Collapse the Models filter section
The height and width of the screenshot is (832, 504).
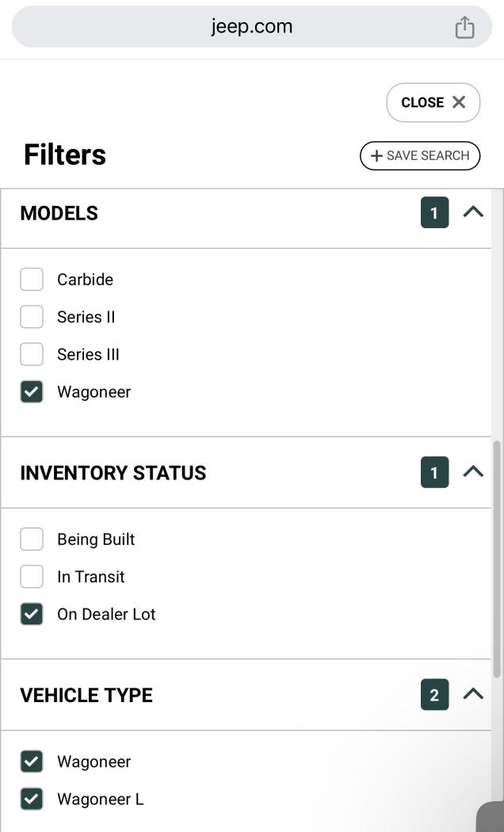point(473,212)
